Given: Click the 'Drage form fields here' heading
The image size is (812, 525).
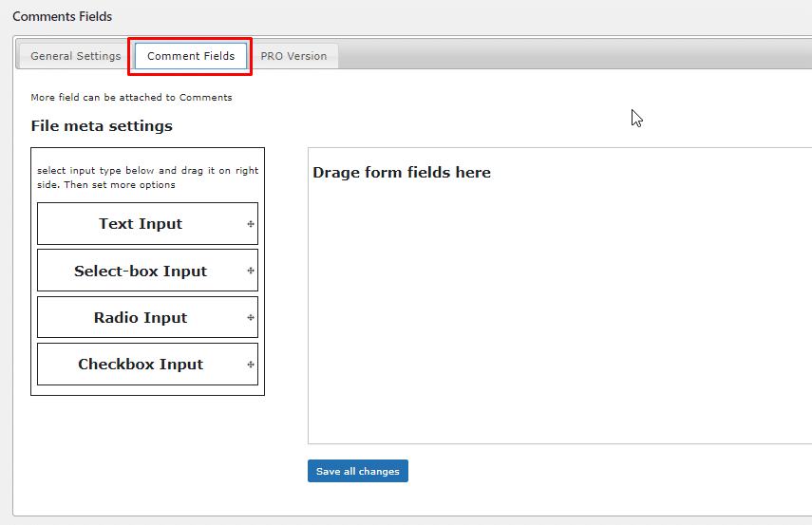Looking at the screenshot, I should (x=402, y=173).
